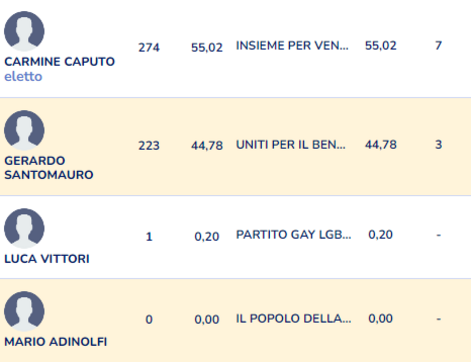Open the CARMINE CAPUTO candidate name
The height and width of the screenshot is (362, 471).
click(x=60, y=62)
